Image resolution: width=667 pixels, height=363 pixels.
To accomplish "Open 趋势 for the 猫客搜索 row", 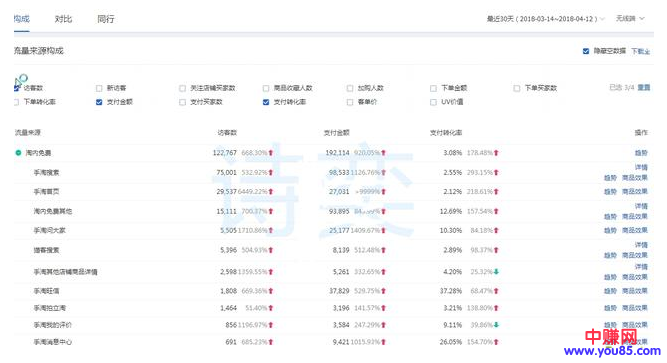I will (610, 255).
